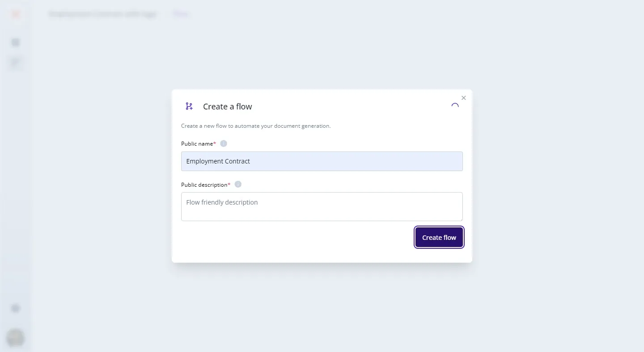Click the 'Public description' field label

(x=204, y=184)
